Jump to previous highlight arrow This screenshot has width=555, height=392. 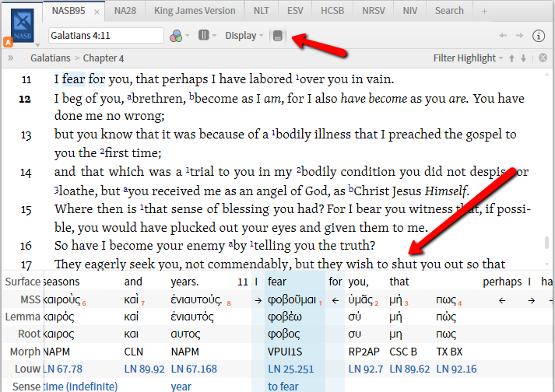tap(512, 58)
